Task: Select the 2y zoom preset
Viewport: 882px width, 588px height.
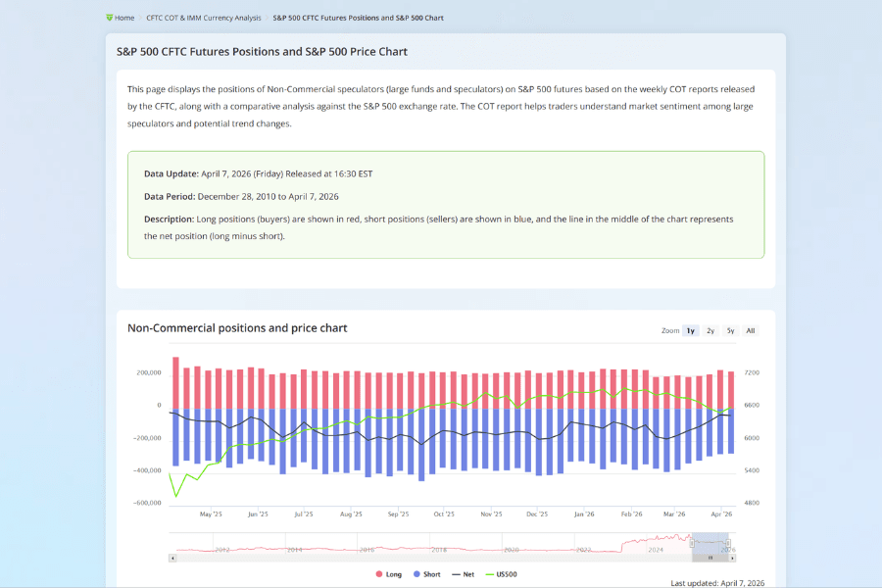Action: [x=710, y=331]
